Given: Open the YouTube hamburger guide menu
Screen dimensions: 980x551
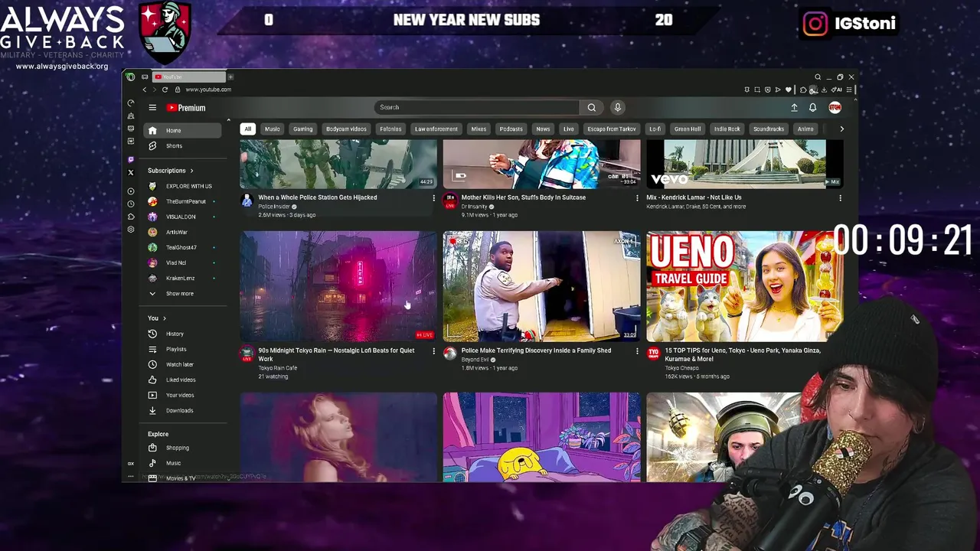Looking at the screenshot, I should pyautogui.click(x=152, y=108).
